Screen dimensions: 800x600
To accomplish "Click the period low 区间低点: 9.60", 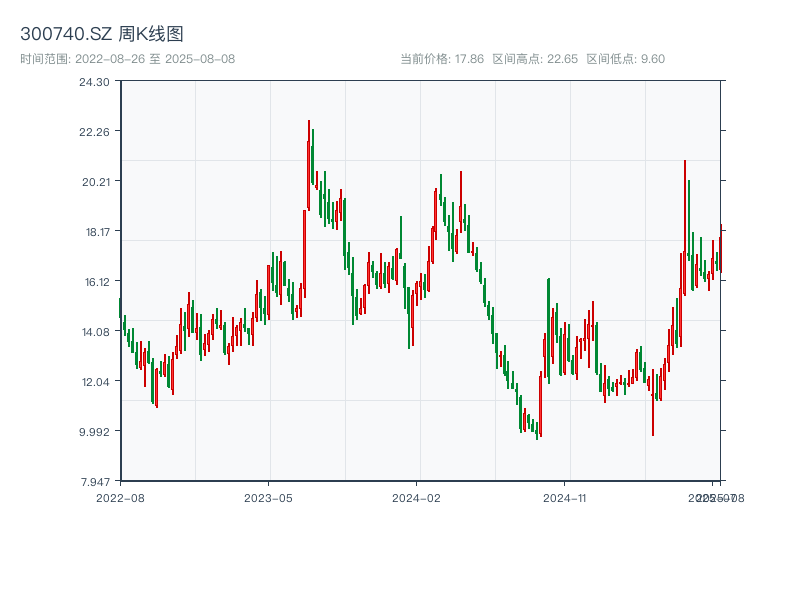I will point(626,59).
